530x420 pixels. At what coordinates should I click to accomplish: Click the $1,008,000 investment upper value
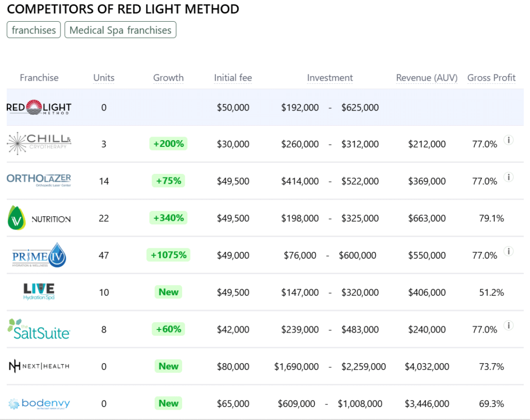(x=360, y=404)
